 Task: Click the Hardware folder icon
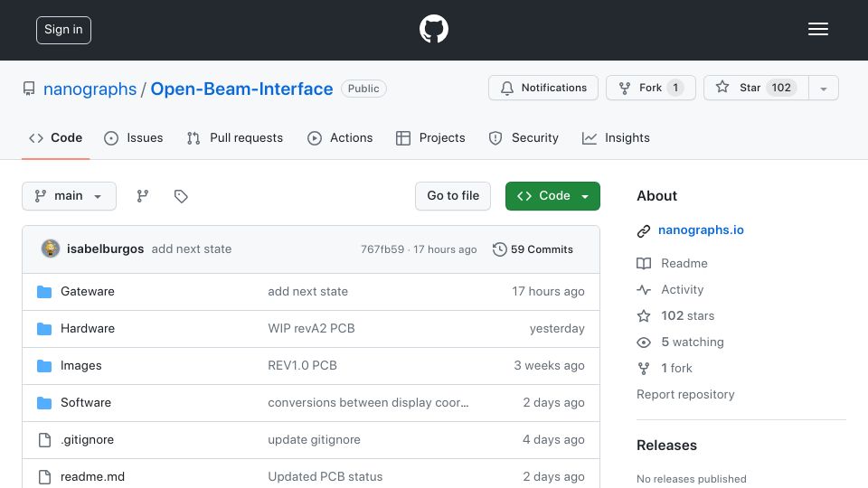(44, 329)
